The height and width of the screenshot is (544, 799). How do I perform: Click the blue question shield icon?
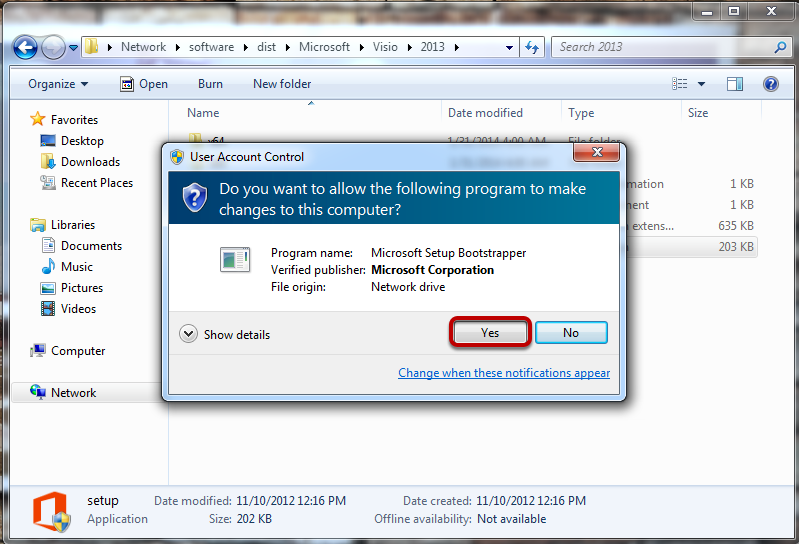195,198
